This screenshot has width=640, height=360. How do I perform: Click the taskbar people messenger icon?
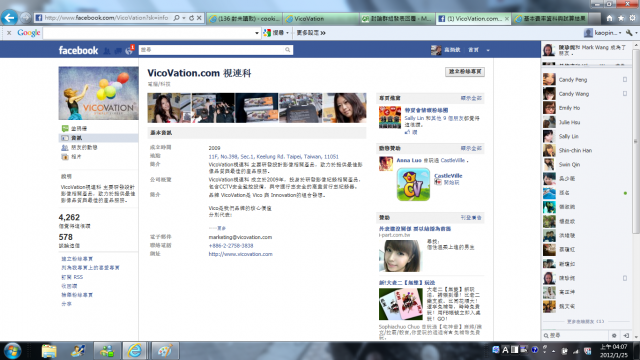[107, 351]
